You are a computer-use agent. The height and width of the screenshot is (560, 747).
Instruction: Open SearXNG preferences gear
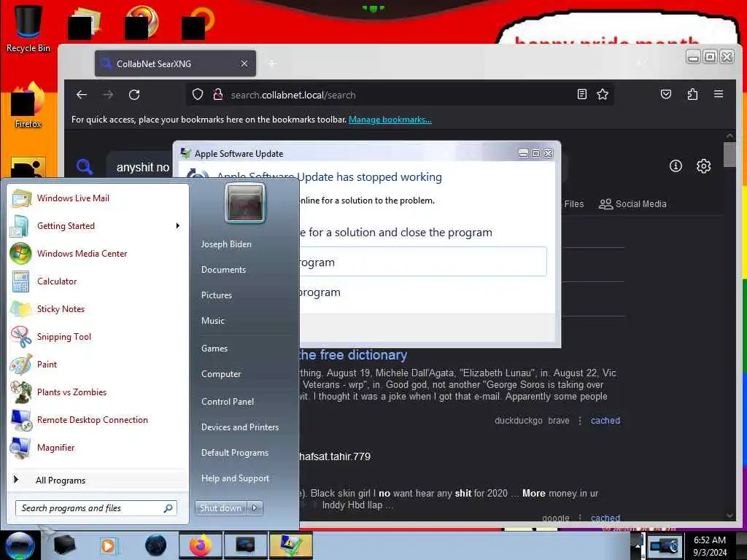(704, 166)
